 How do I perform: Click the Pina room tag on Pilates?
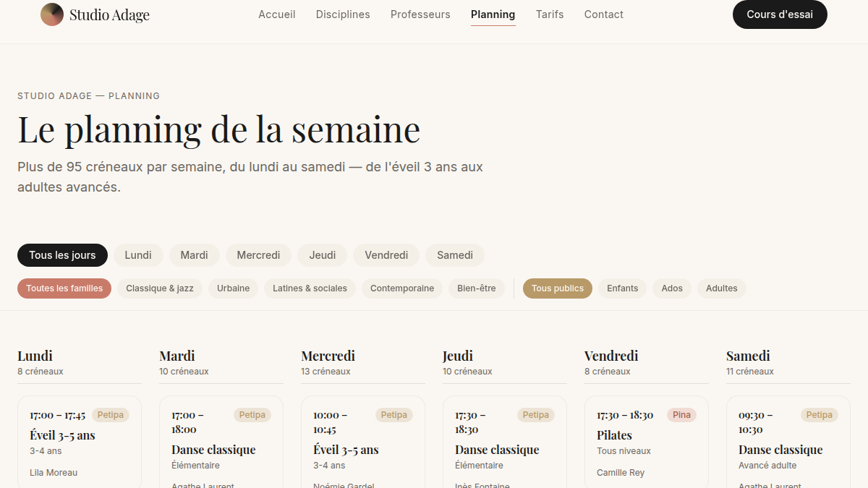coord(681,415)
